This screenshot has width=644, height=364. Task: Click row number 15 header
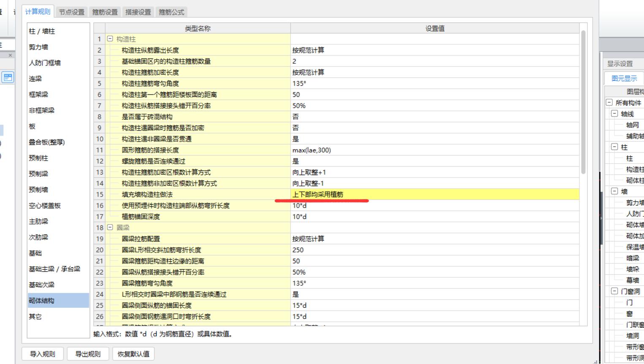(100, 194)
